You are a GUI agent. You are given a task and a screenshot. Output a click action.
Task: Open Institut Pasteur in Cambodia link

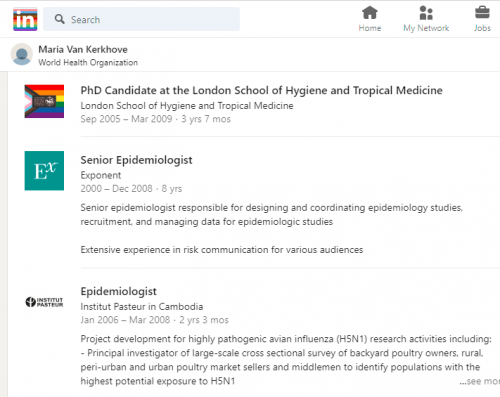coord(142,307)
